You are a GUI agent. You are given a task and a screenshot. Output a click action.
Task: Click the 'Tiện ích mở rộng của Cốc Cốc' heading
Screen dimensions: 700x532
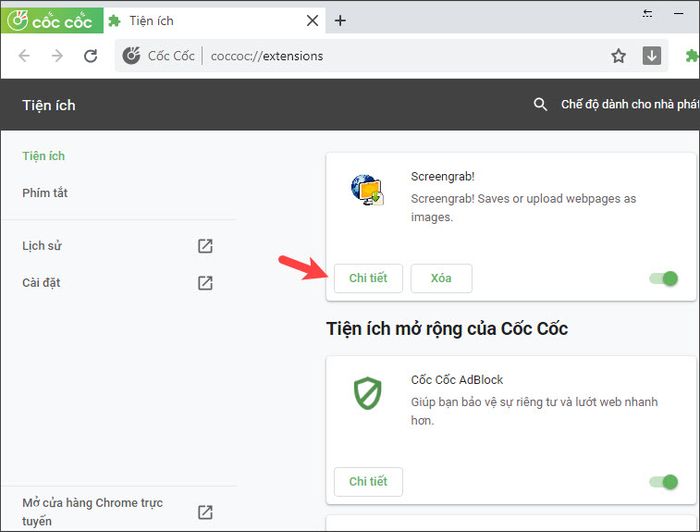[x=447, y=329]
